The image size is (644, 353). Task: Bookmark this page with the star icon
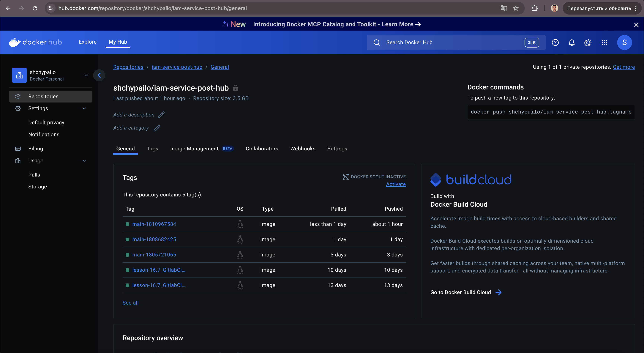coord(516,8)
